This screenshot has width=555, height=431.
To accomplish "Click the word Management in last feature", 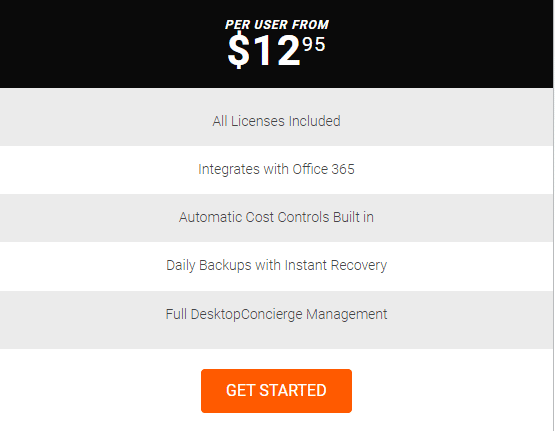I will coord(347,315).
